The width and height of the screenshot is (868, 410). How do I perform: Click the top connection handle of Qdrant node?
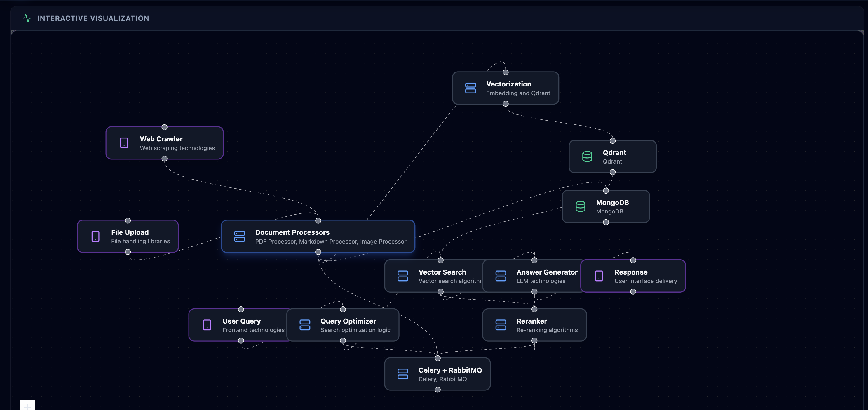click(613, 140)
